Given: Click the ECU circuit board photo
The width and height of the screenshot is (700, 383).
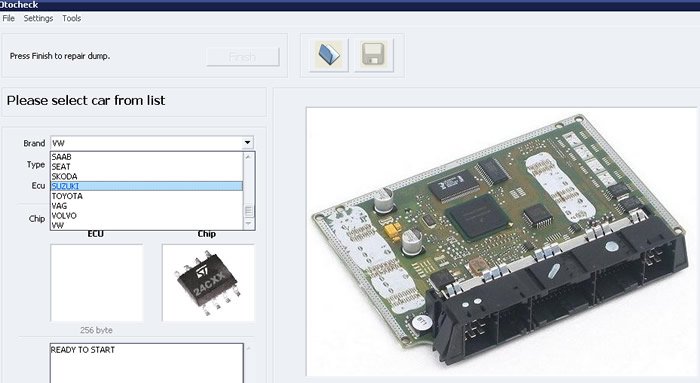Looking at the screenshot, I should click(501, 241).
